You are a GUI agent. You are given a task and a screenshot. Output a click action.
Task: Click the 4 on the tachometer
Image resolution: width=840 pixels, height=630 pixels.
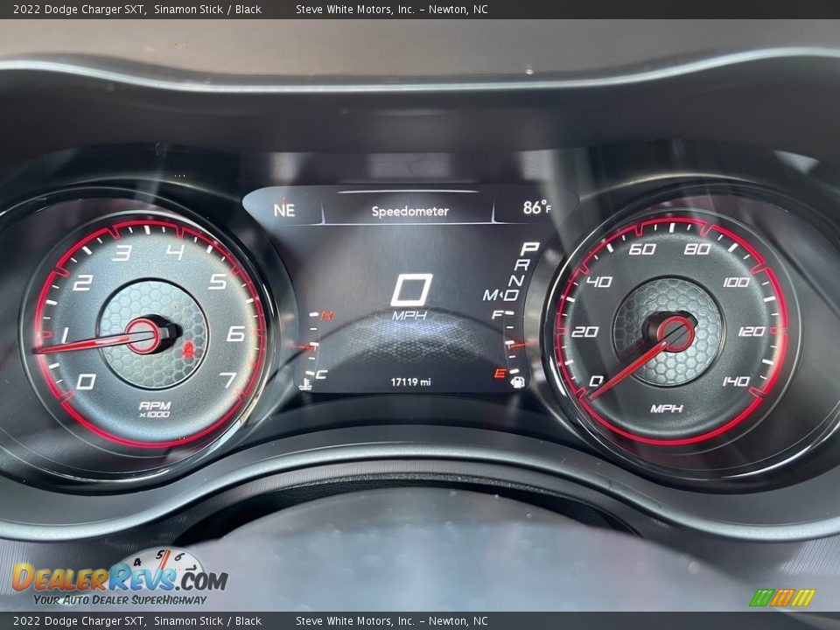pyautogui.click(x=175, y=251)
